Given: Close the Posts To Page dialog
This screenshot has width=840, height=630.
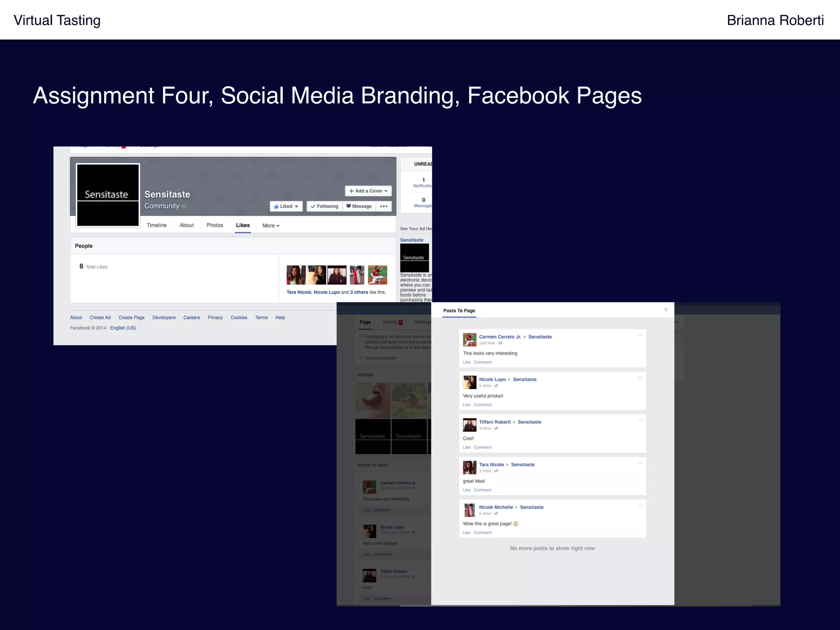Looking at the screenshot, I should (666, 310).
